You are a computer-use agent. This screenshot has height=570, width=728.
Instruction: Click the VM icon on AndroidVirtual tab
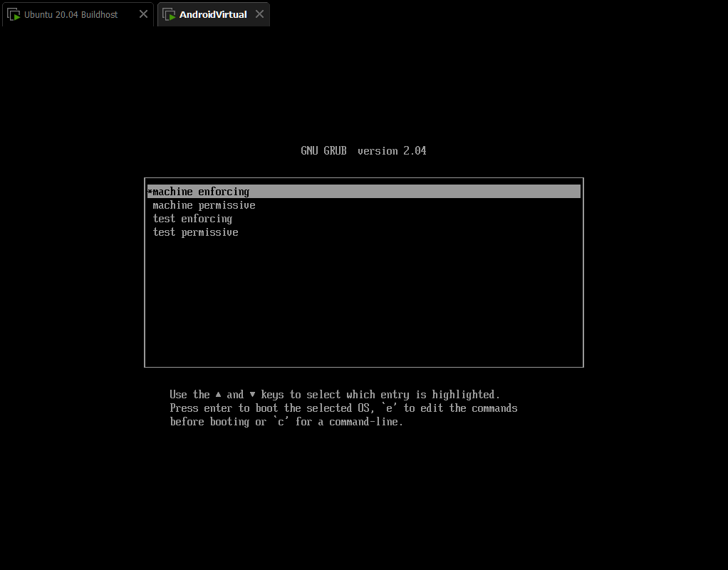[169, 14]
